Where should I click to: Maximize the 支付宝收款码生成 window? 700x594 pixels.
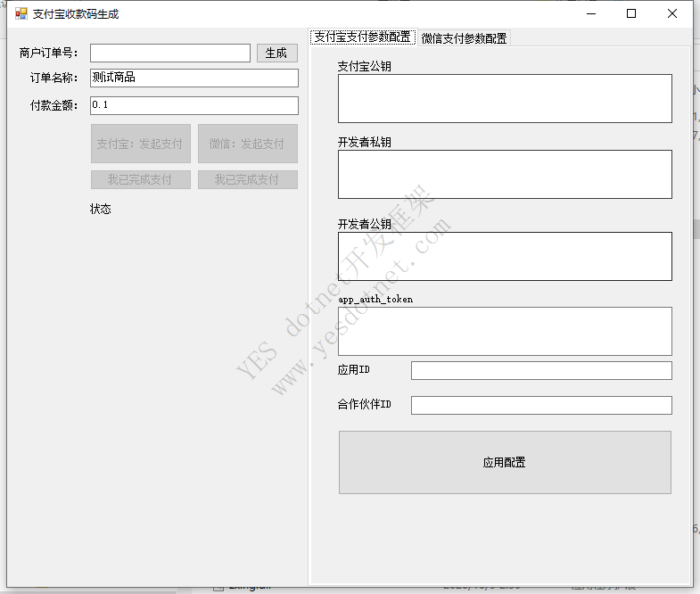tap(631, 14)
